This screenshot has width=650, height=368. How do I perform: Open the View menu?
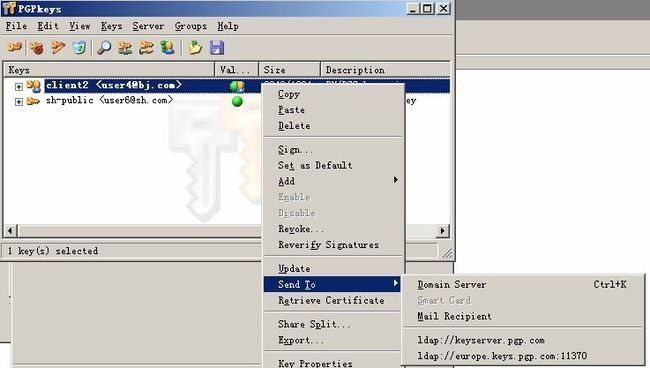coord(80,26)
